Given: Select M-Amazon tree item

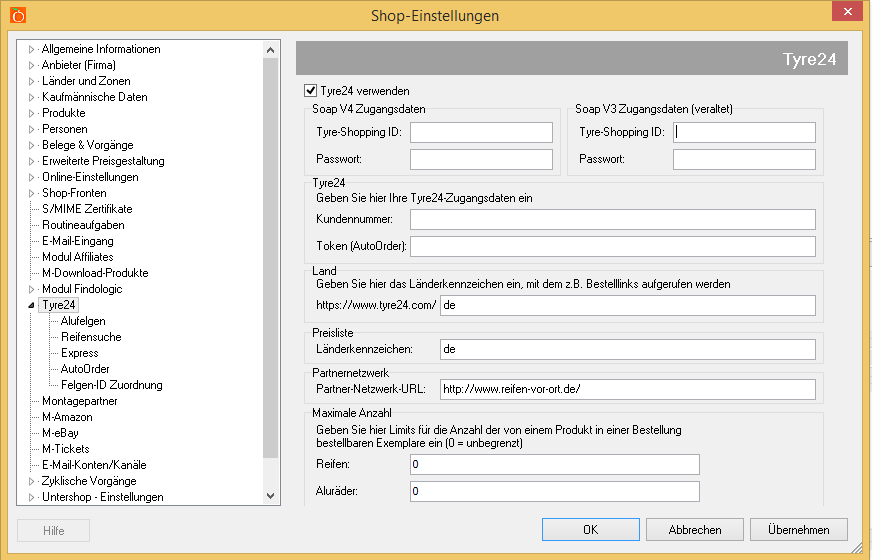Looking at the screenshot, I should (67, 417).
